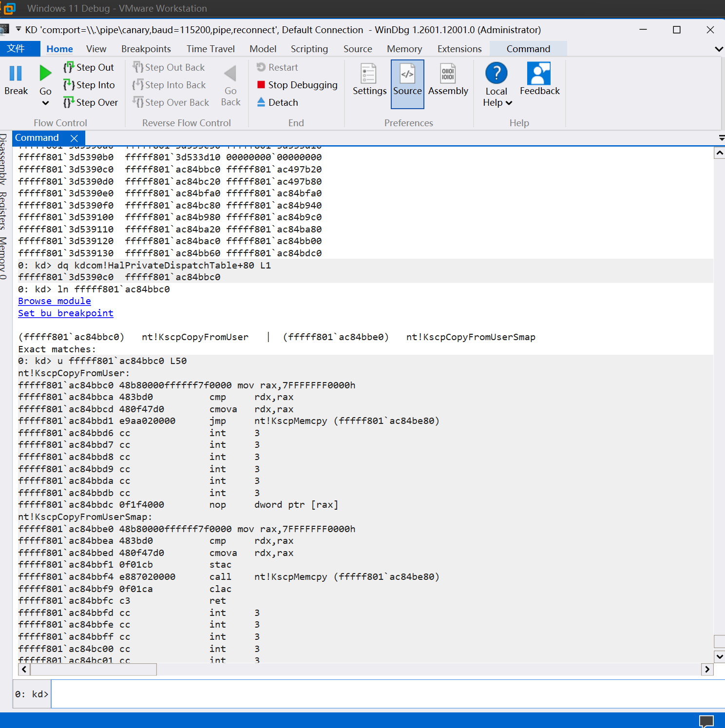Image resolution: width=725 pixels, height=728 pixels.
Task: Click the 'dq kdcom!HalPrivateDispatchTable+80 L1' command
Action: coord(164,266)
